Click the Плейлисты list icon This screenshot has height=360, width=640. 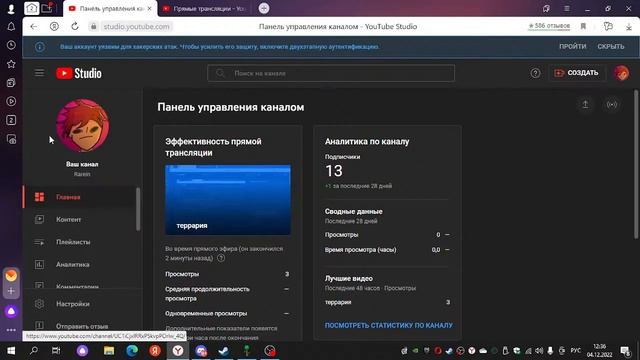click(39, 242)
